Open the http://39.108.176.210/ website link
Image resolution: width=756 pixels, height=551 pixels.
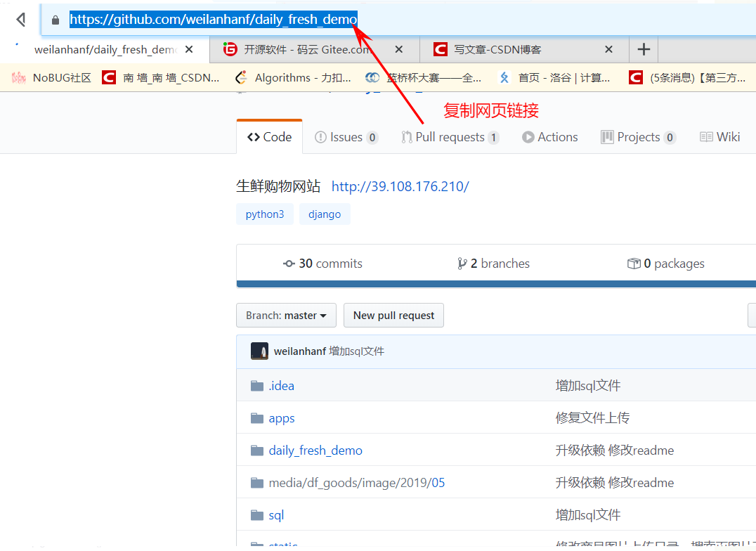(x=400, y=186)
